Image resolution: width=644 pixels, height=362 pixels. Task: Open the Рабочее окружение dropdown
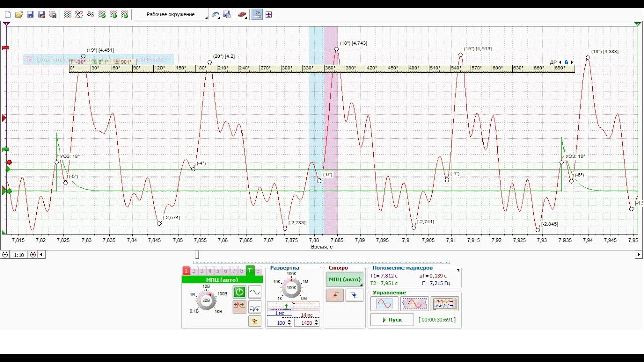(171, 15)
